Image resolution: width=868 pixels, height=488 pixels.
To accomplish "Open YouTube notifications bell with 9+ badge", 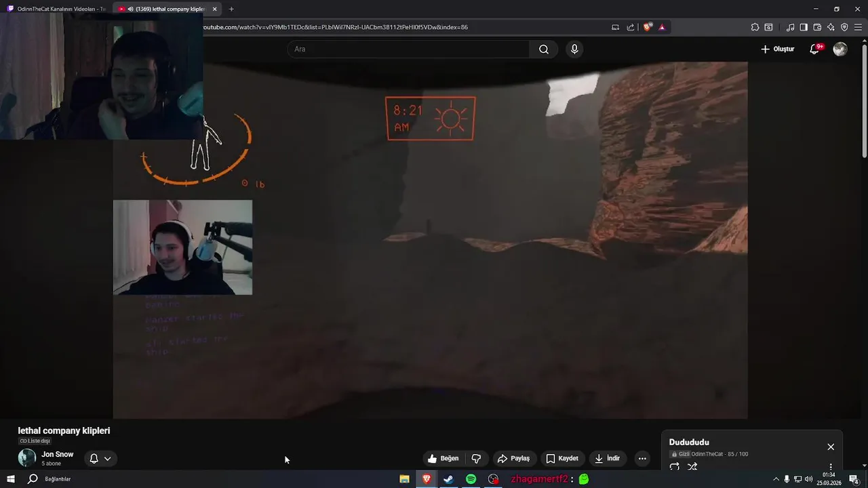I will (x=815, y=49).
